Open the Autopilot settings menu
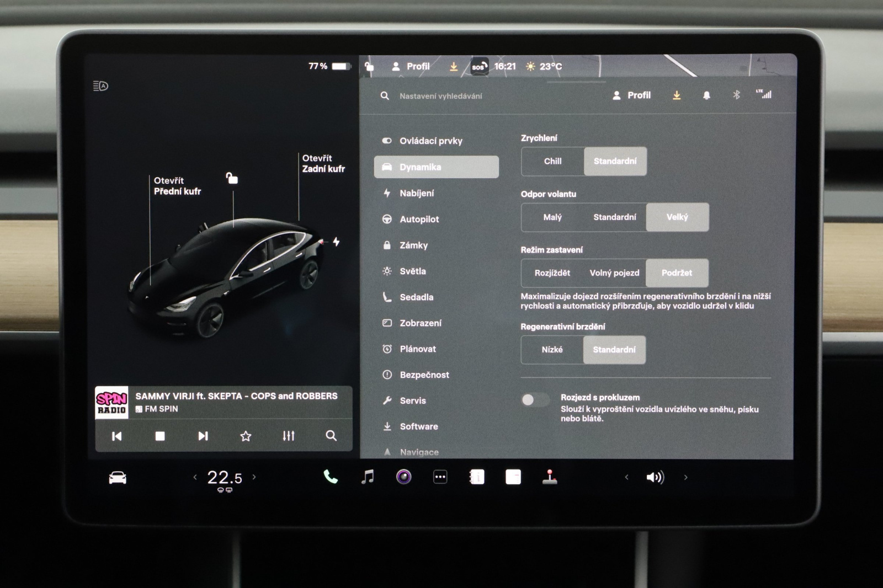 (419, 220)
